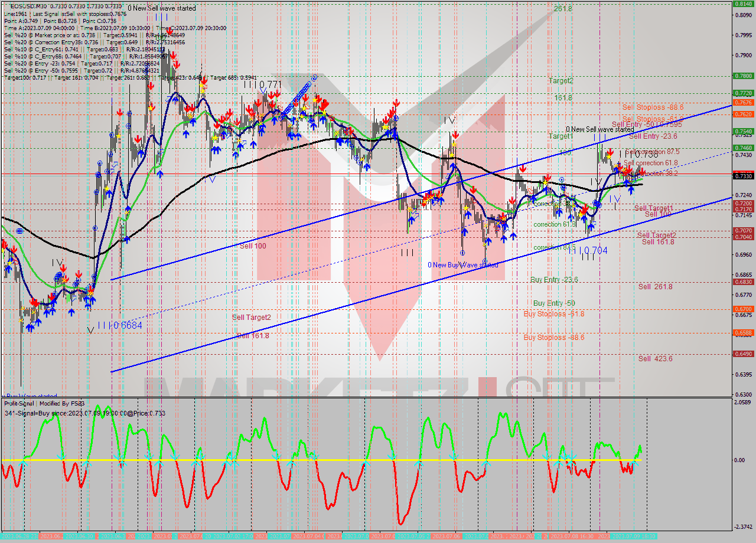Screen dimensions: 756x543
Task: Select the 'Last Signal is:Sell with stoploss:0.7676' line
Action: point(79,14)
